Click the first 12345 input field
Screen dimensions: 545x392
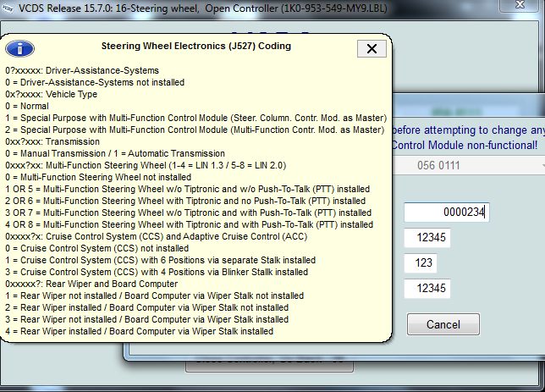coord(427,238)
